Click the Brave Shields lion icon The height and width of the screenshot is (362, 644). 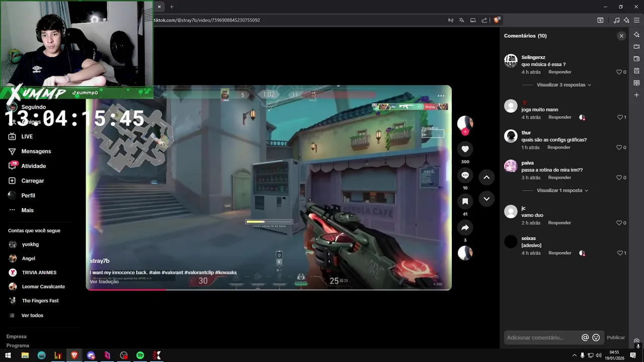[x=497, y=20]
